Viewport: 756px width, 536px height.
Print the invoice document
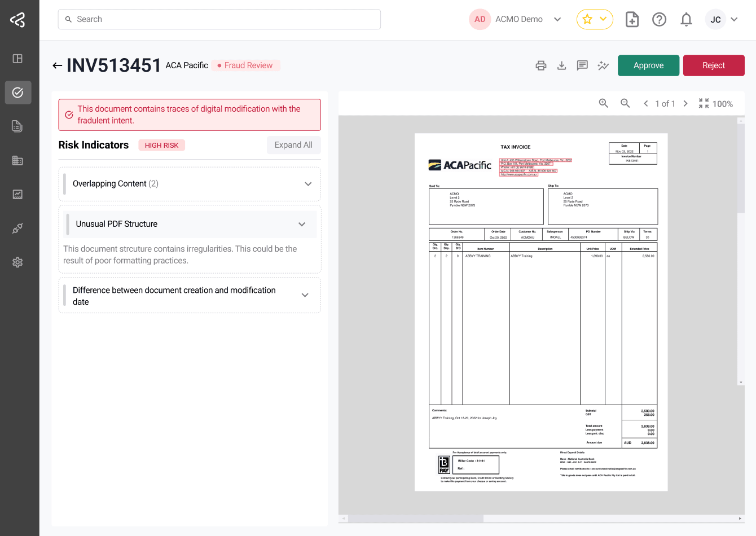point(541,65)
